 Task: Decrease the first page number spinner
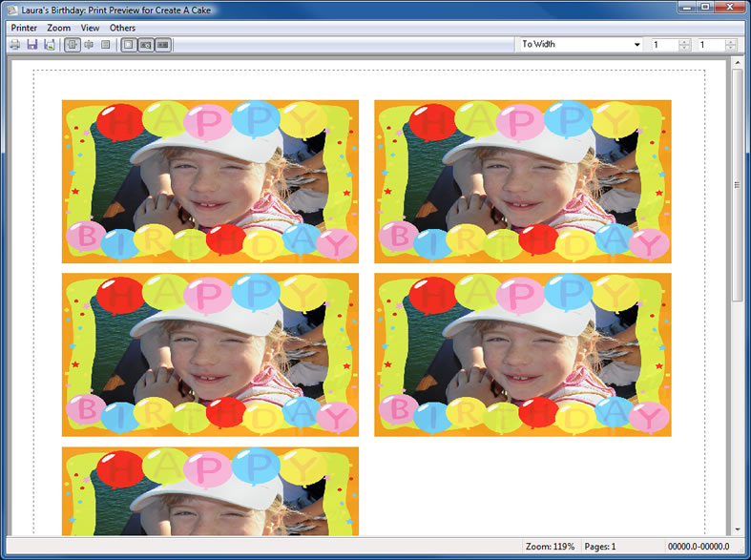(x=684, y=48)
